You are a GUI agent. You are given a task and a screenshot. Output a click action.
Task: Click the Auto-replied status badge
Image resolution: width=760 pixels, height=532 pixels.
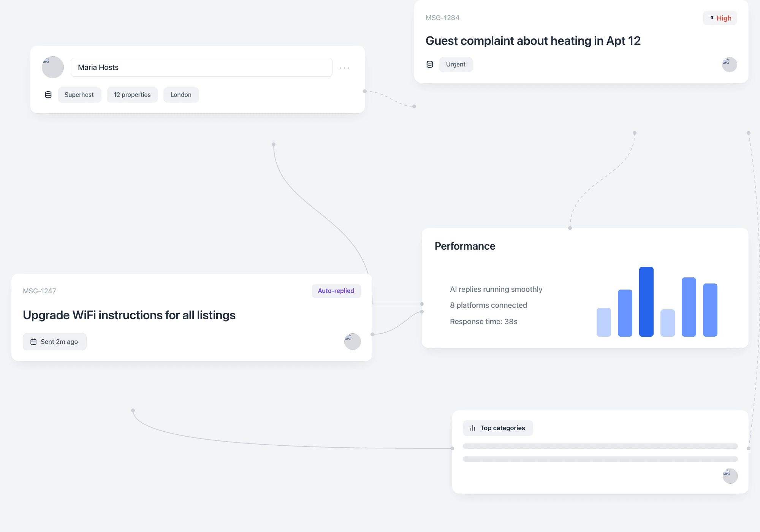[336, 291]
